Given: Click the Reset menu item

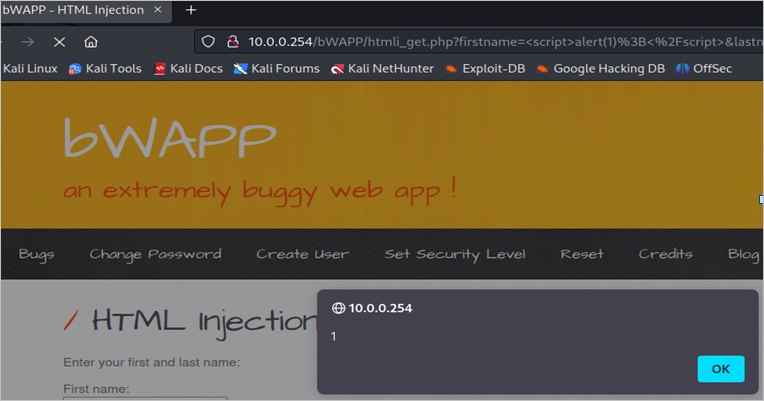Looking at the screenshot, I should point(582,254).
